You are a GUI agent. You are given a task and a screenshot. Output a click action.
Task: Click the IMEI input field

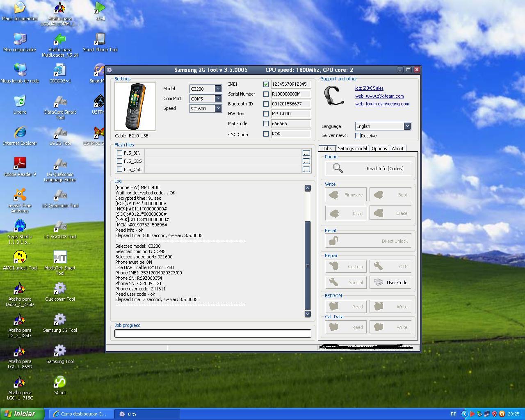point(291,84)
